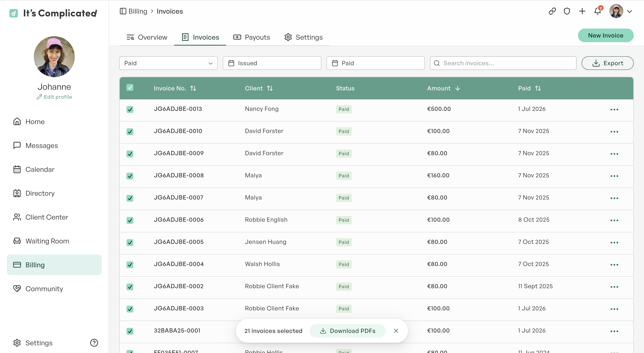Toggle sidebar panel icon beside Billing breadcrumb
Viewport: 644px width, 353px height.
click(x=123, y=11)
